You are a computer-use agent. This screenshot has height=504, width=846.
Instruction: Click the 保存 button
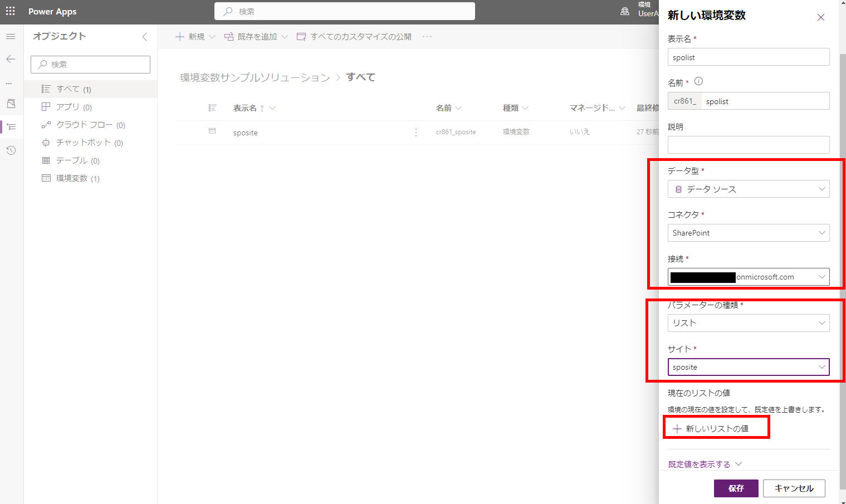pos(736,488)
